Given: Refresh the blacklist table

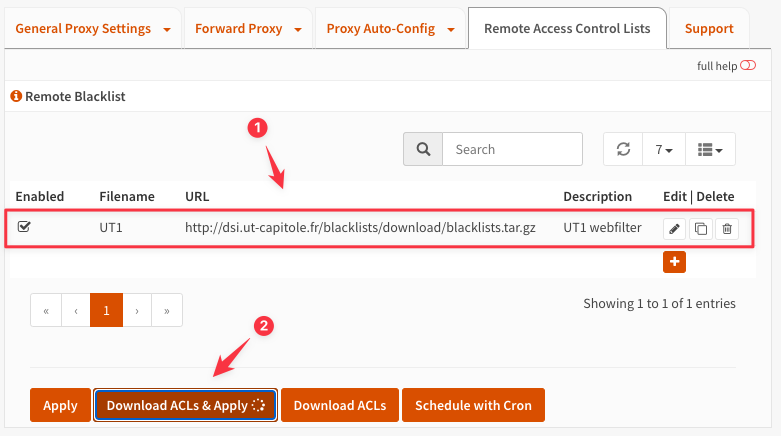Looking at the screenshot, I should [x=623, y=149].
